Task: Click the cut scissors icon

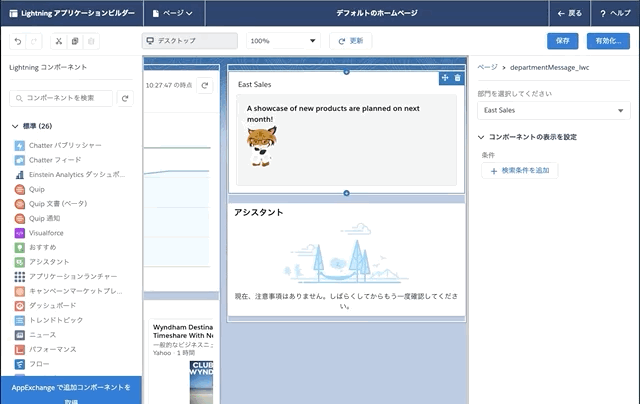Action: [59, 41]
